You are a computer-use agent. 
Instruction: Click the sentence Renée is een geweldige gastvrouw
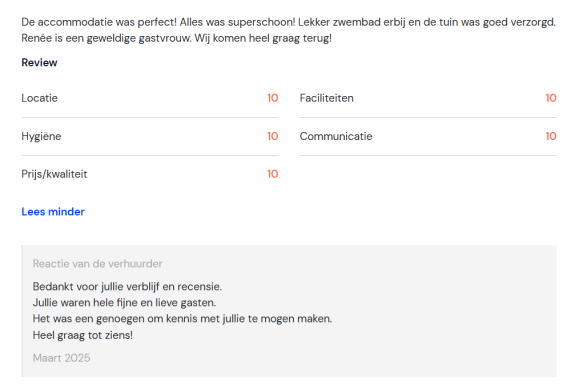(x=106, y=38)
